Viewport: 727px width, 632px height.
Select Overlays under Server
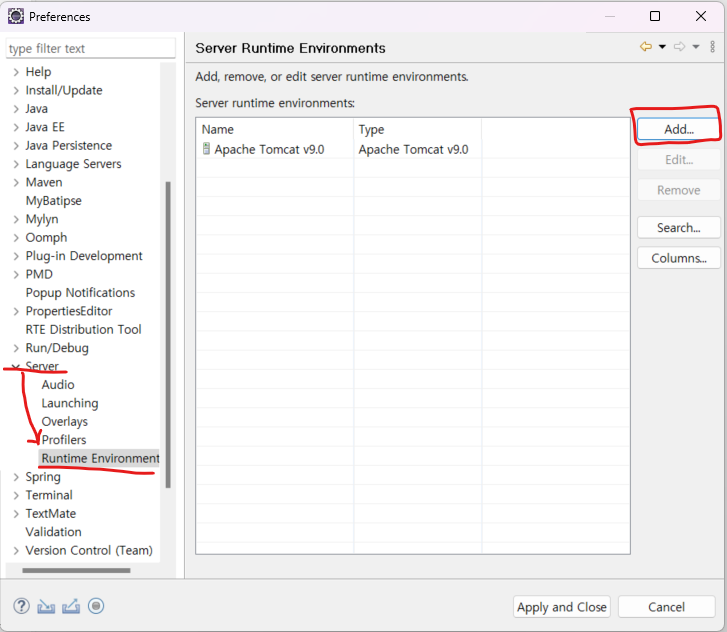(64, 421)
